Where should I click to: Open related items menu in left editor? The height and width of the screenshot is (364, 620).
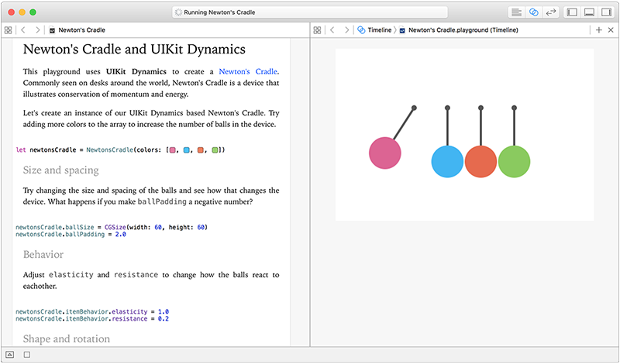(x=8, y=30)
